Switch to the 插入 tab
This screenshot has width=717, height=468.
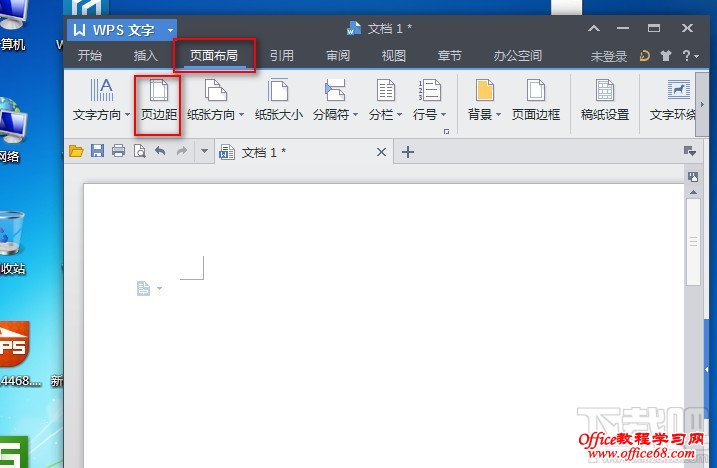[x=145, y=56]
